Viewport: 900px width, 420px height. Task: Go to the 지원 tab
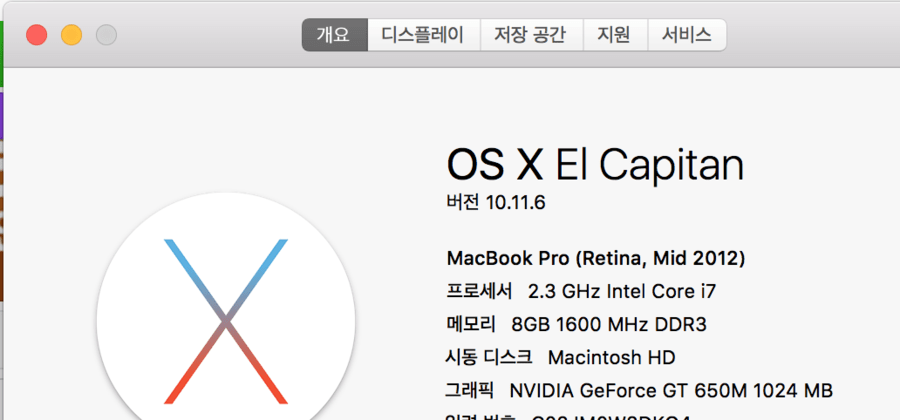pos(614,35)
